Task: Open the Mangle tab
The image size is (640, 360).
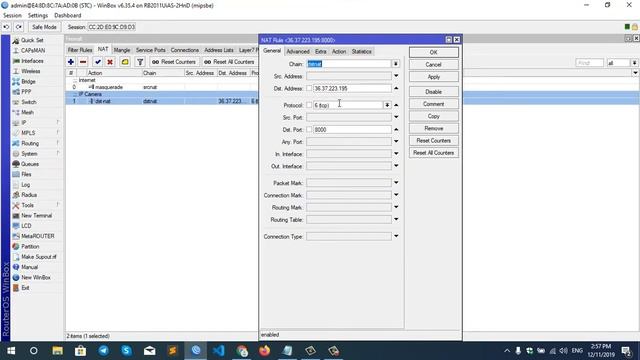Action: pyautogui.click(x=122, y=50)
